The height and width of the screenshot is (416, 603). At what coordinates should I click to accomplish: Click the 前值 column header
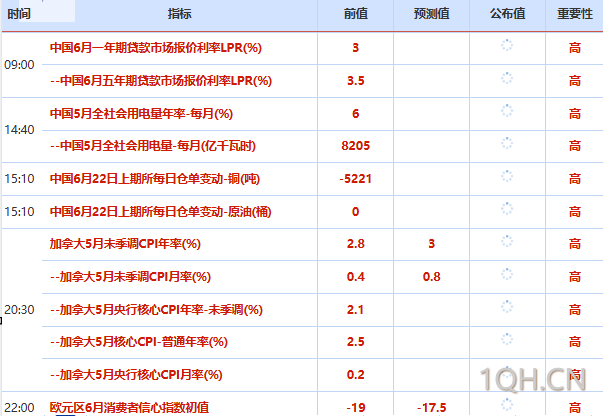coord(355,14)
